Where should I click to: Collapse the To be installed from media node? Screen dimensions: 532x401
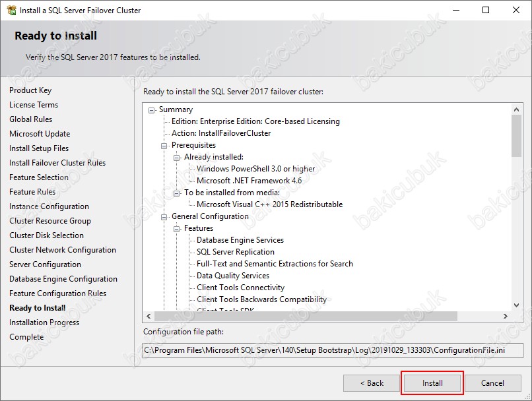(176, 193)
